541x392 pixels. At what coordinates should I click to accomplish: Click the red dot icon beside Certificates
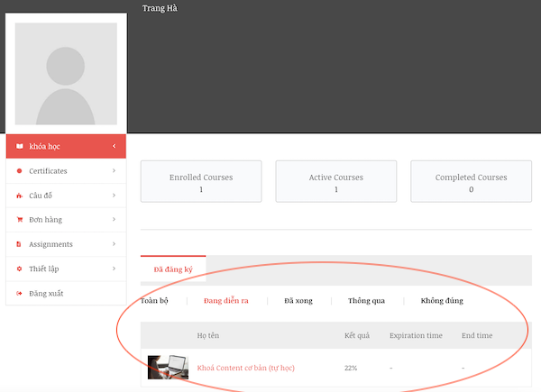click(x=19, y=170)
